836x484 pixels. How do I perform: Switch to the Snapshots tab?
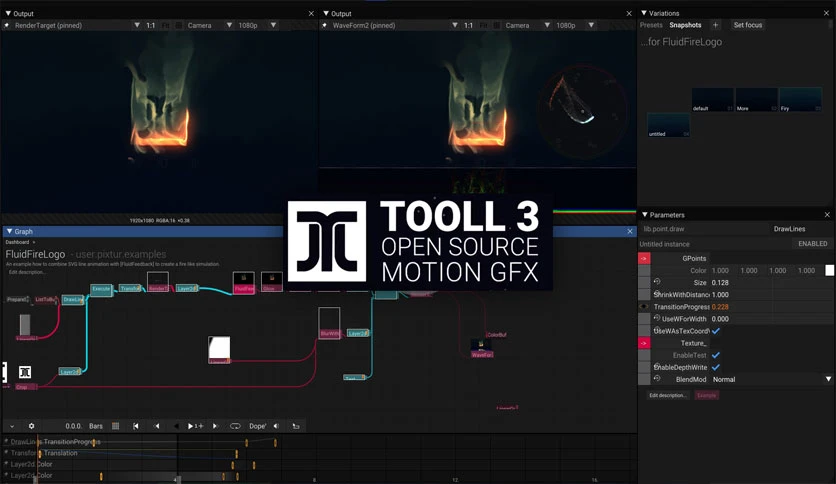pyautogui.click(x=685, y=25)
